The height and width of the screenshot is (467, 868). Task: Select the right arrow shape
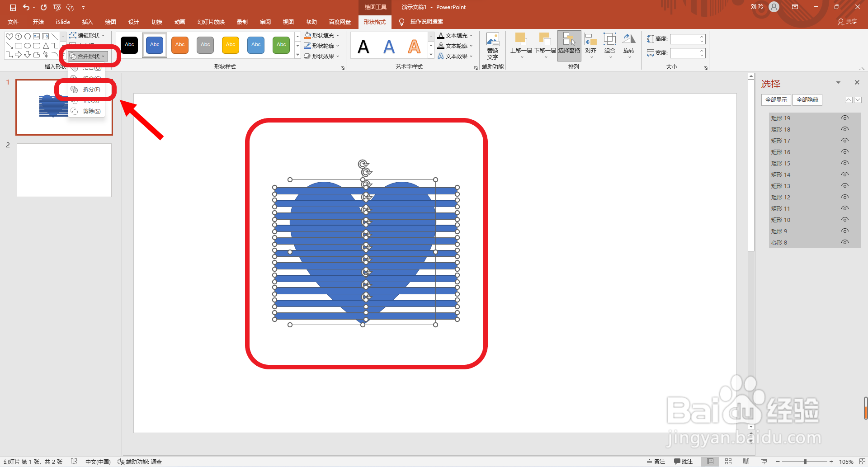19,55
